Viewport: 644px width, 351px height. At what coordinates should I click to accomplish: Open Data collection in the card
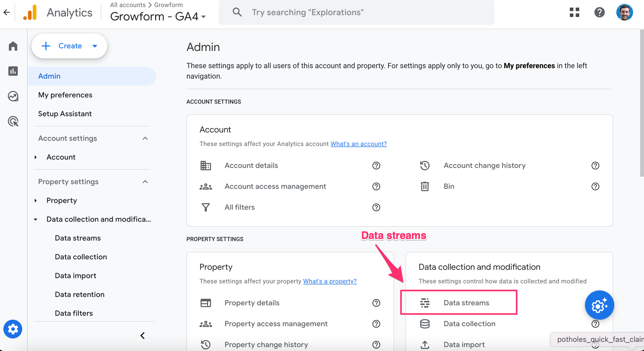pos(469,324)
